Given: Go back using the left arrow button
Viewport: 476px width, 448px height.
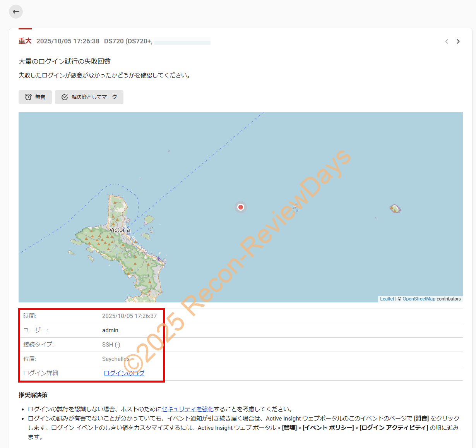Looking at the screenshot, I should 16,12.
